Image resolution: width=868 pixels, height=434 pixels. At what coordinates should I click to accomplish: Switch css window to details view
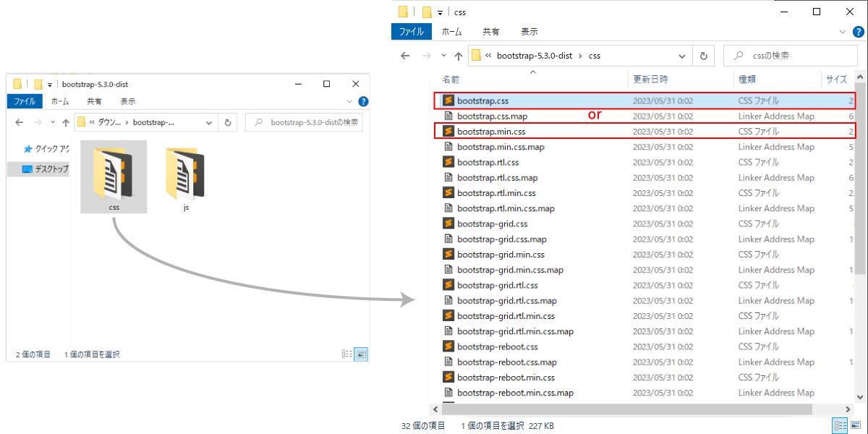[841, 425]
